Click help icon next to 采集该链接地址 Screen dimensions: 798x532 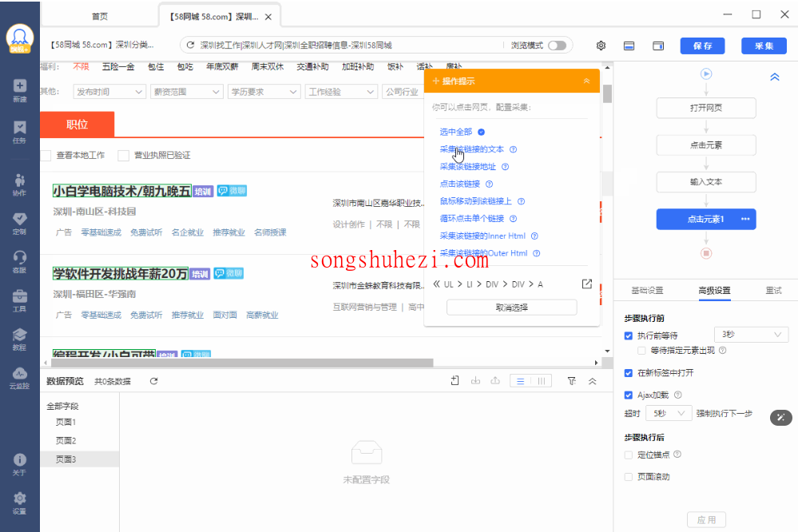pyautogui.click(x=505, y=166)
